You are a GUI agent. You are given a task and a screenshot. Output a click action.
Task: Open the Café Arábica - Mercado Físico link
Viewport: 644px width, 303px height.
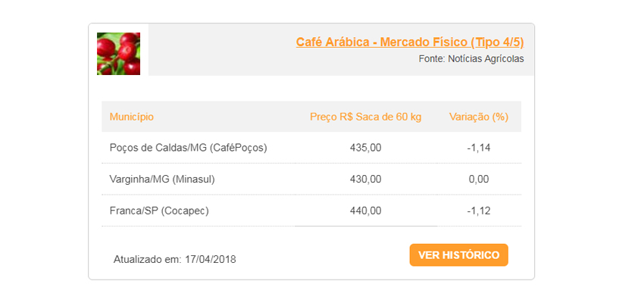tap(409, 42)
